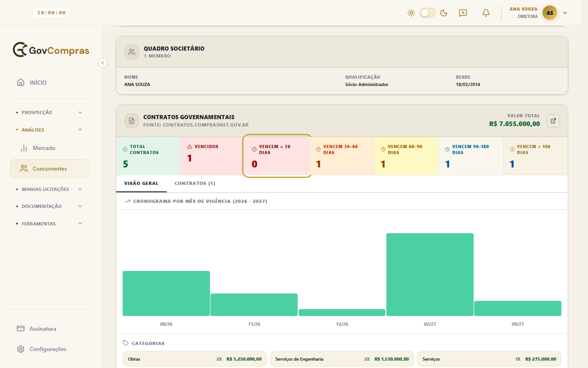The image size is (588, 368).
Task: Click the 10:00:00 clock display
Action: (51, 13)
